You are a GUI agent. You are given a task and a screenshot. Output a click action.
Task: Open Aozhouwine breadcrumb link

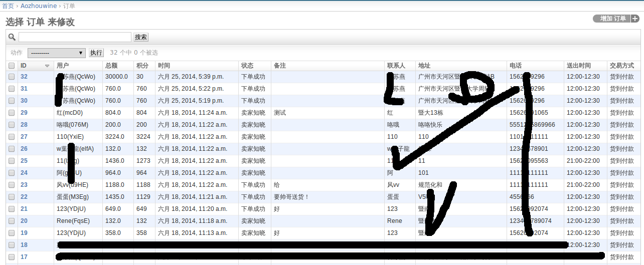pos(39,6)
